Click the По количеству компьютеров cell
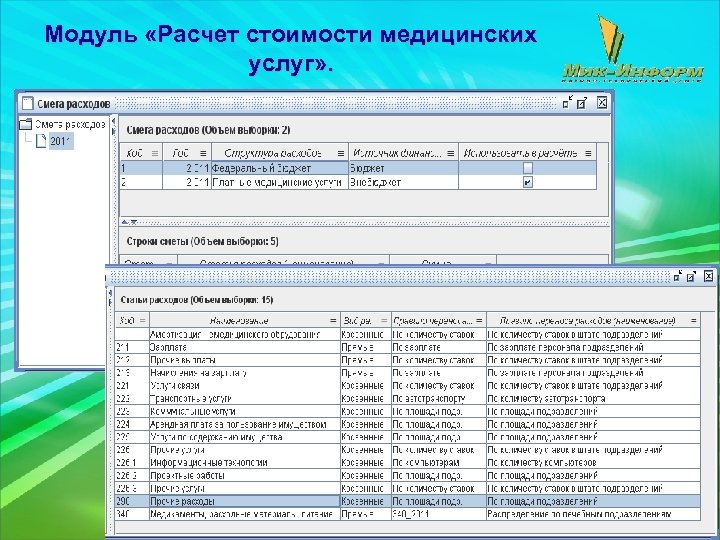This screenshot has width=720, height=540. pyautogui.click(x=593, y=462)
